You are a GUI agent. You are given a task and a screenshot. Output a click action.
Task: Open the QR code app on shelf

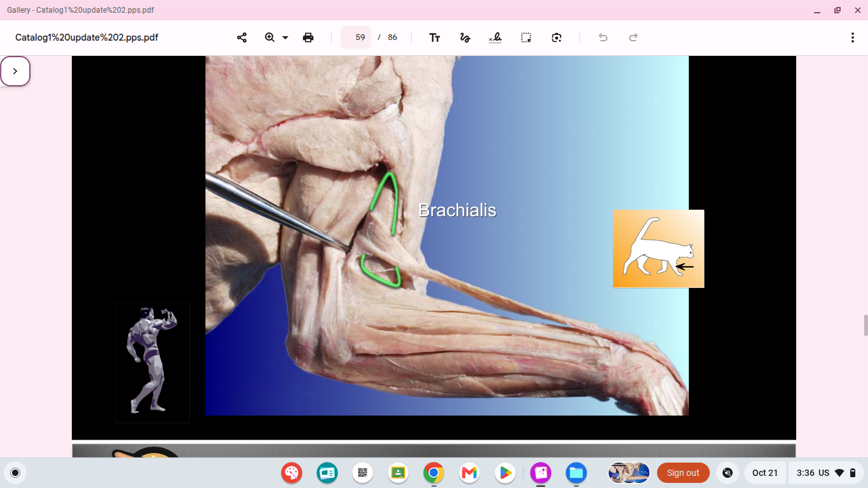click(363, 473)
